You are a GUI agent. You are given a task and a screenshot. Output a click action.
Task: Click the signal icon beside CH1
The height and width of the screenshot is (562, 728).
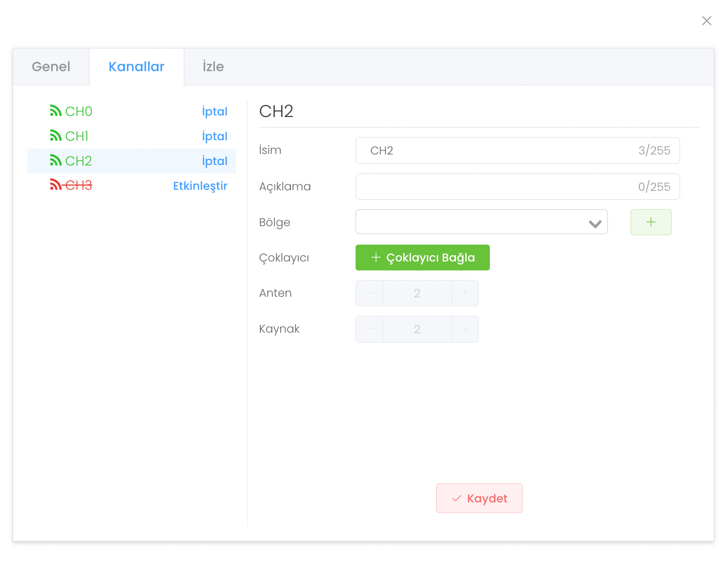coord(56,135)
